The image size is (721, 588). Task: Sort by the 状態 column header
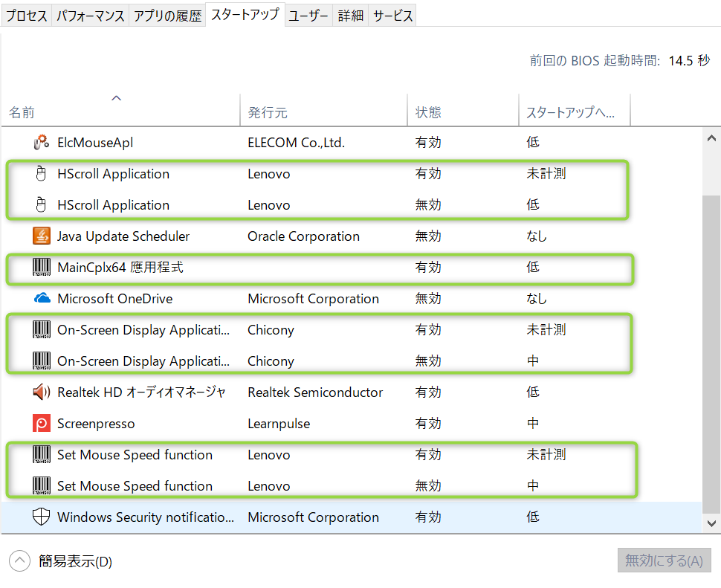(x=428, y=113)
